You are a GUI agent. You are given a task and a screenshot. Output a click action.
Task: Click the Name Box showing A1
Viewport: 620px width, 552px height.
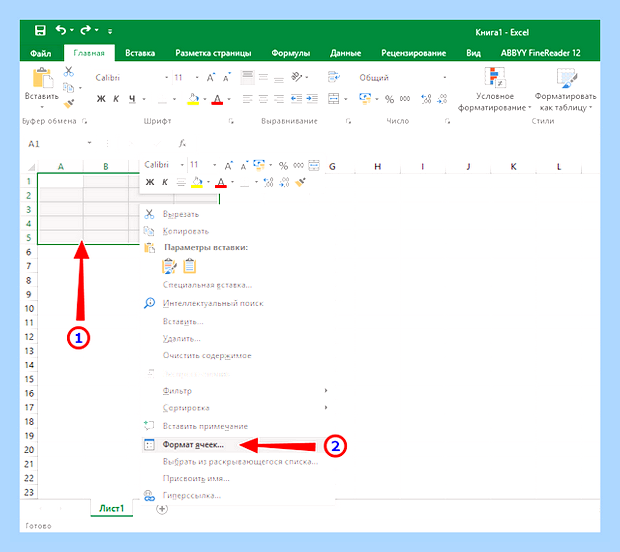pos(55,144)
